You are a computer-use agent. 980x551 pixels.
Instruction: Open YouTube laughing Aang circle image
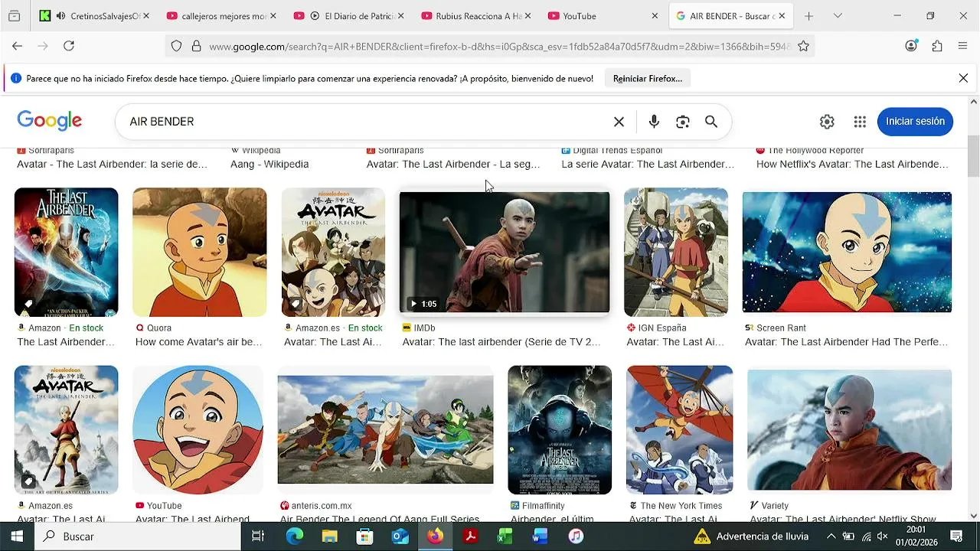[198, 430]
